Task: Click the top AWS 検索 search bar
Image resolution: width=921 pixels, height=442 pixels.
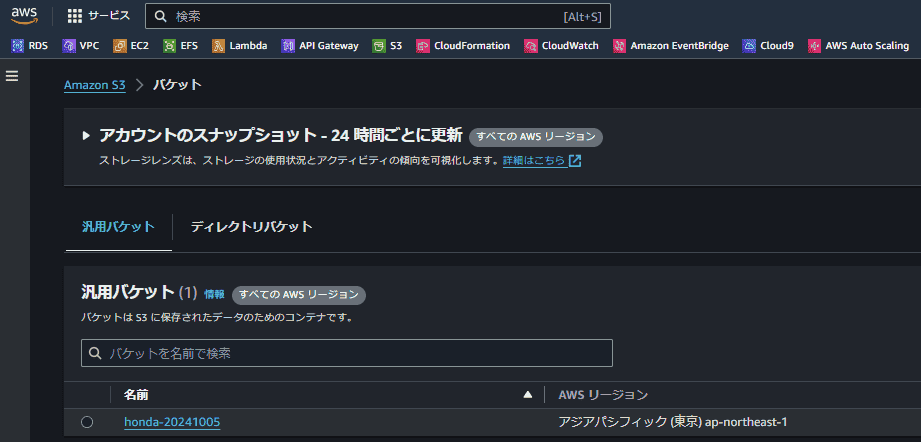Action: 378,16
